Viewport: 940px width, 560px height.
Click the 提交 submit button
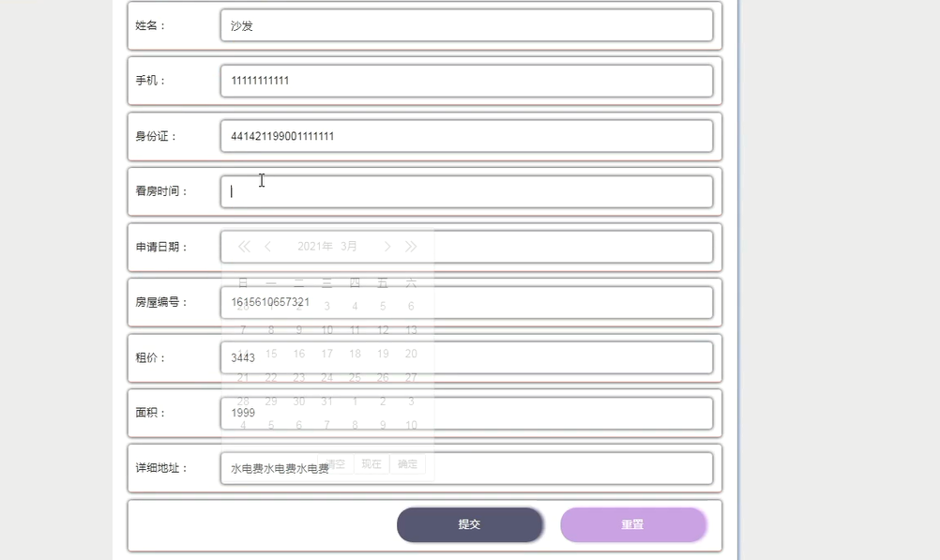(470, 524)
